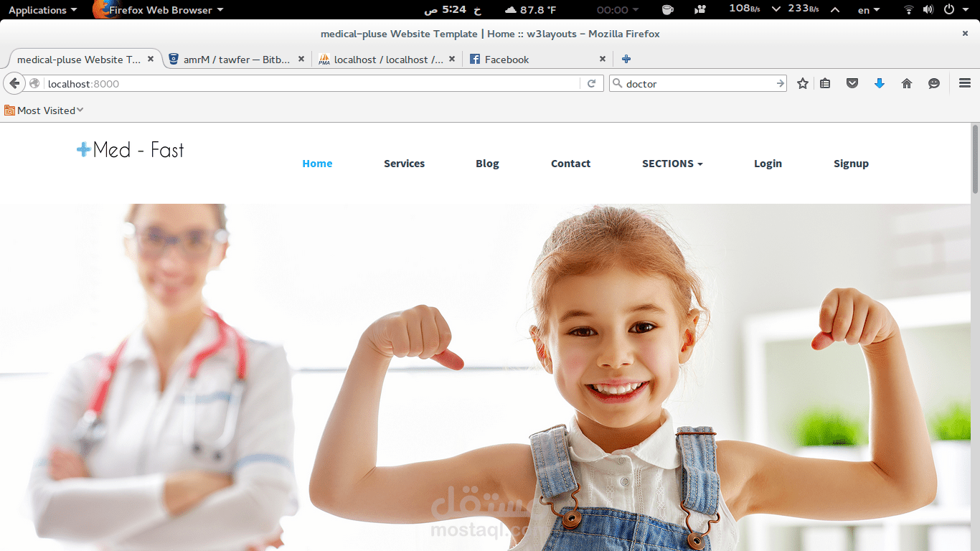Close the amrM / tawfer Bitbucket tab
The image size is (980, 551).
coord(301,59)
